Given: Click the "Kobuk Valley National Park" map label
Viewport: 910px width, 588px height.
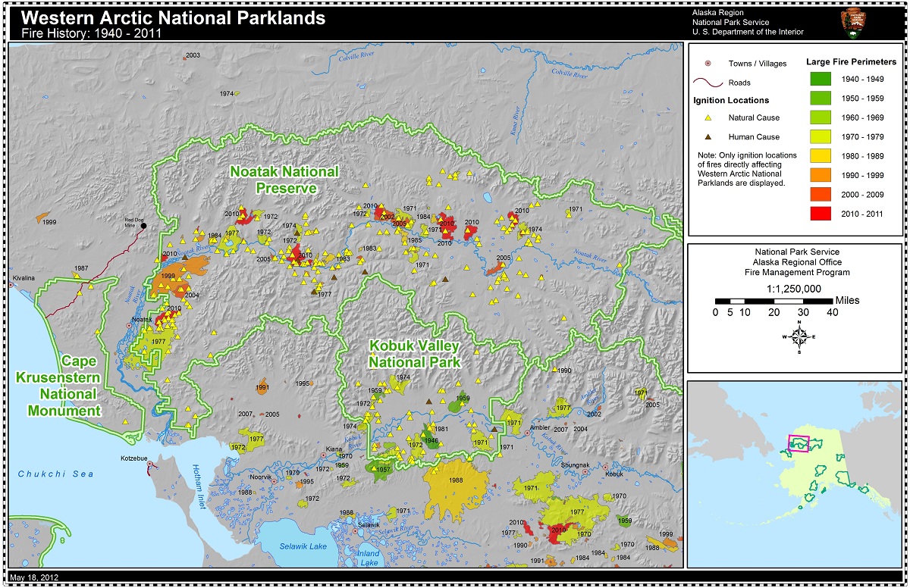Looking at the screenshot, I should click(415, 354).
